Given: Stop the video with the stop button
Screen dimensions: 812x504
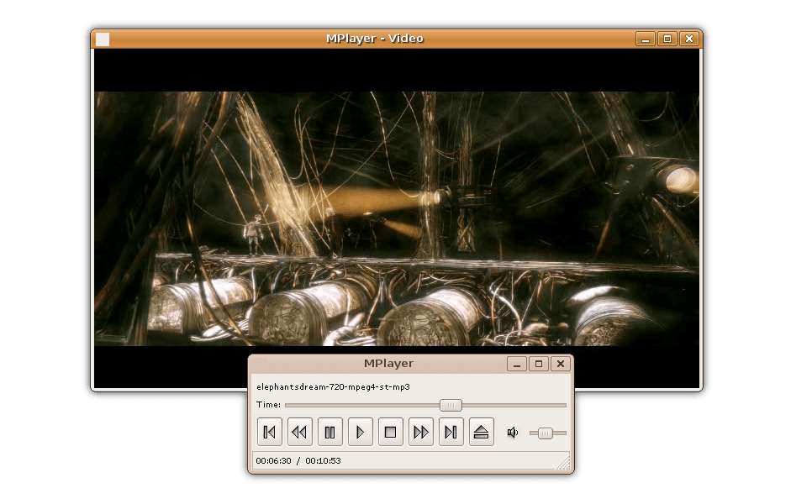Looking at the screenshot, I should click(391, 432).
